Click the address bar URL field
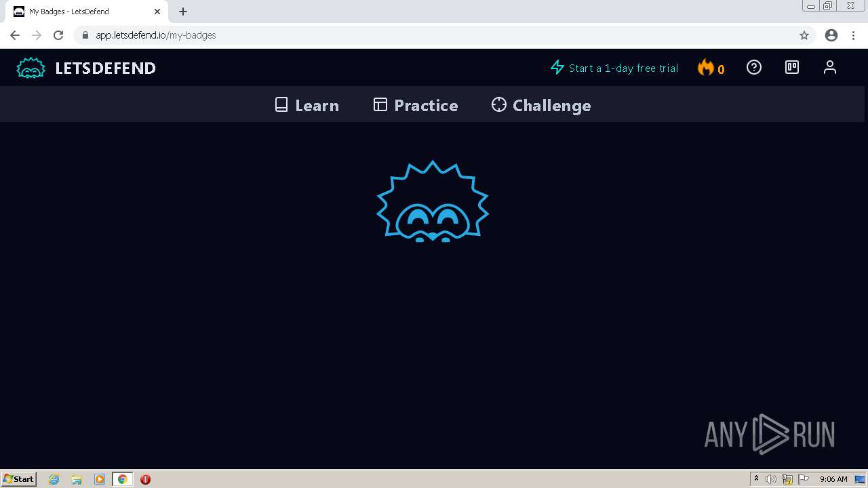Image resolution: width=868 pixels, height=488 pixels. coord(444,35)
